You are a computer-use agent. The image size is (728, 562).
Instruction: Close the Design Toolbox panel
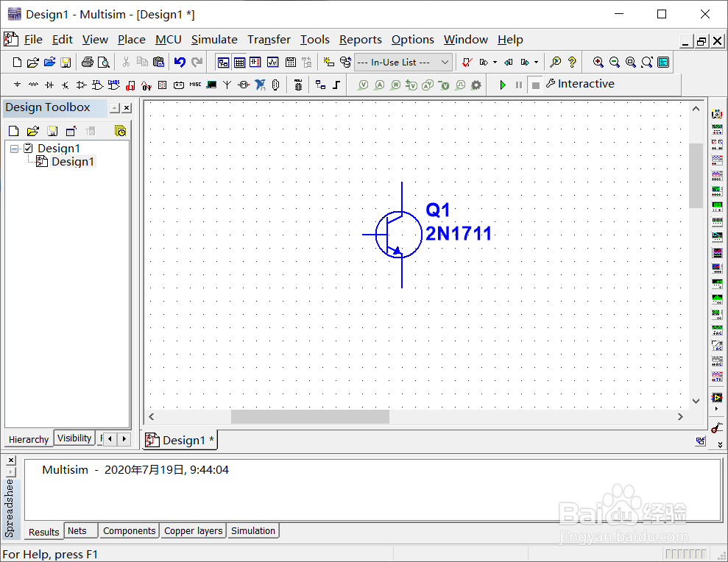tap(127, 107)
